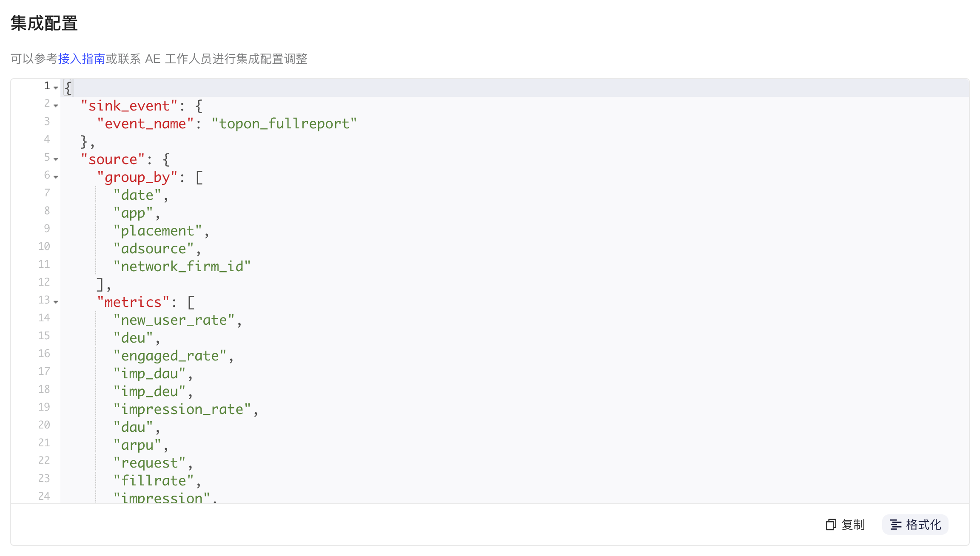
Task: Collapse the group_by fold arrow on line 6
Action: [x=56, y=177]
